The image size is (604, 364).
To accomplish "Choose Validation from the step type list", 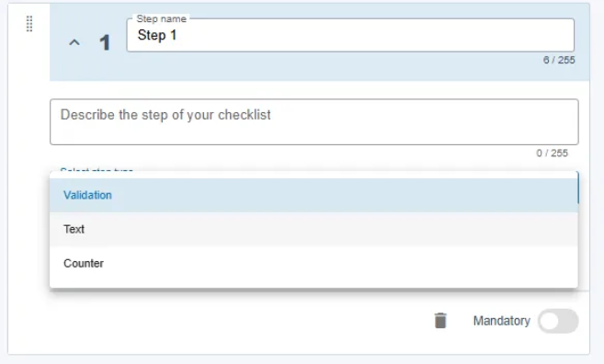I will (x=313, y=195).
